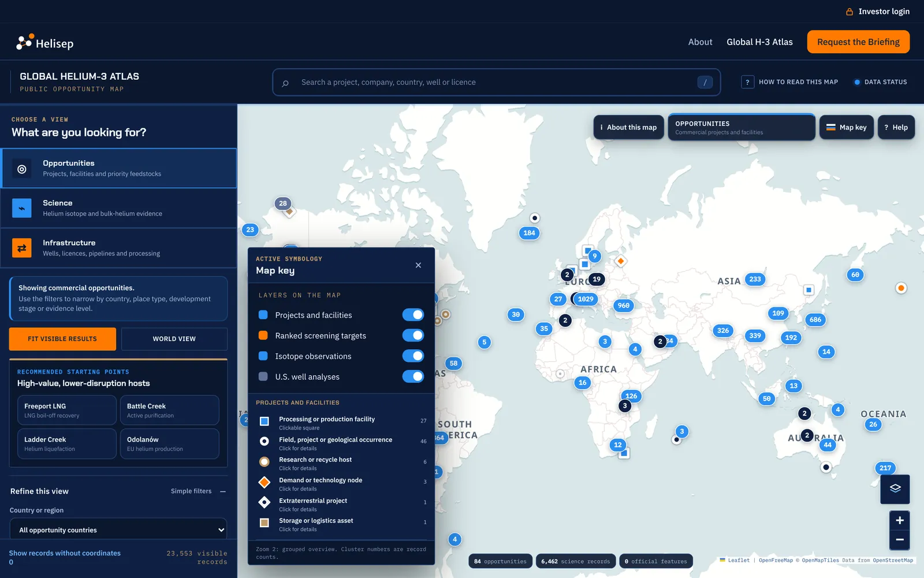
Task: Click the Opportunities target icon
Action: [x=22, y=169]
